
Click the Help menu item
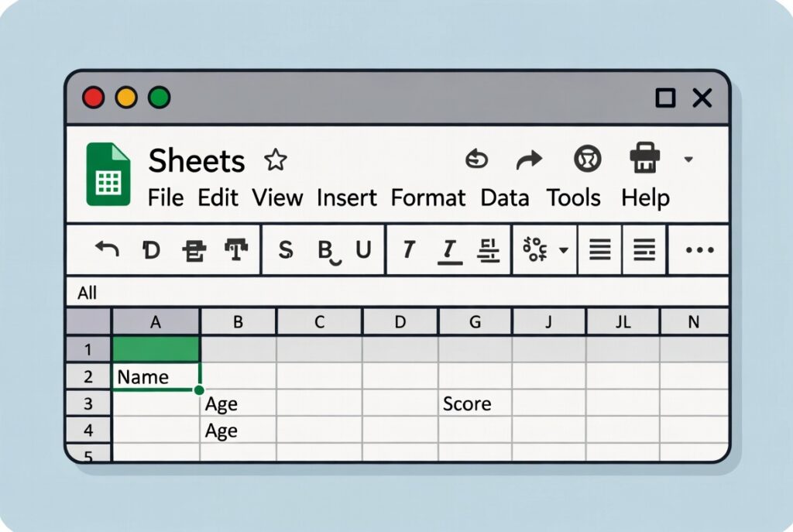tap(646, 198)
